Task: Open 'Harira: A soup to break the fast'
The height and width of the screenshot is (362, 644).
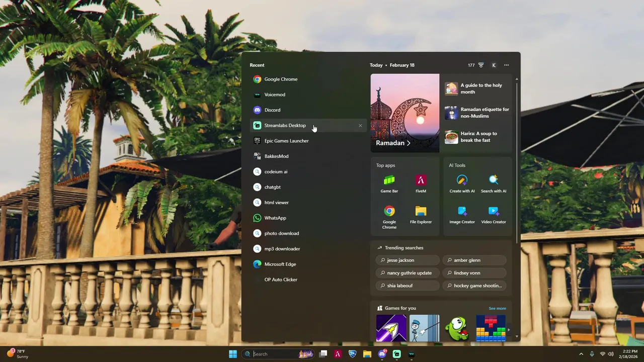Action: pos(477,137)
